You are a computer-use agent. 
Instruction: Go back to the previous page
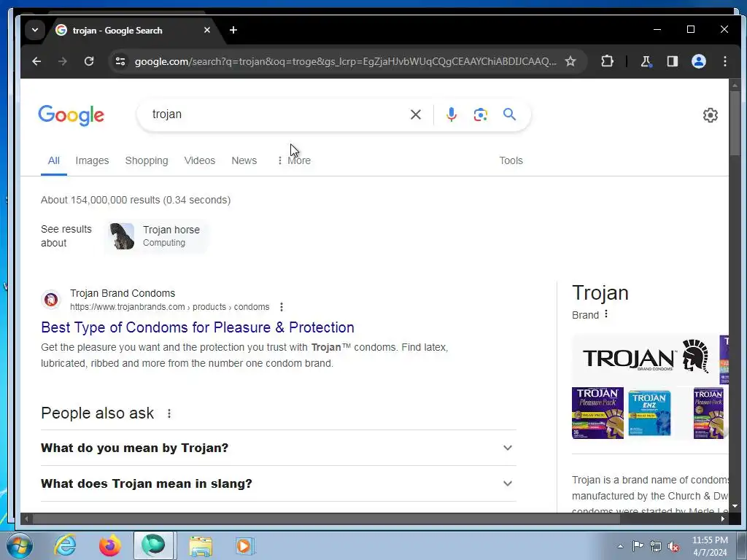click(36, 61)
